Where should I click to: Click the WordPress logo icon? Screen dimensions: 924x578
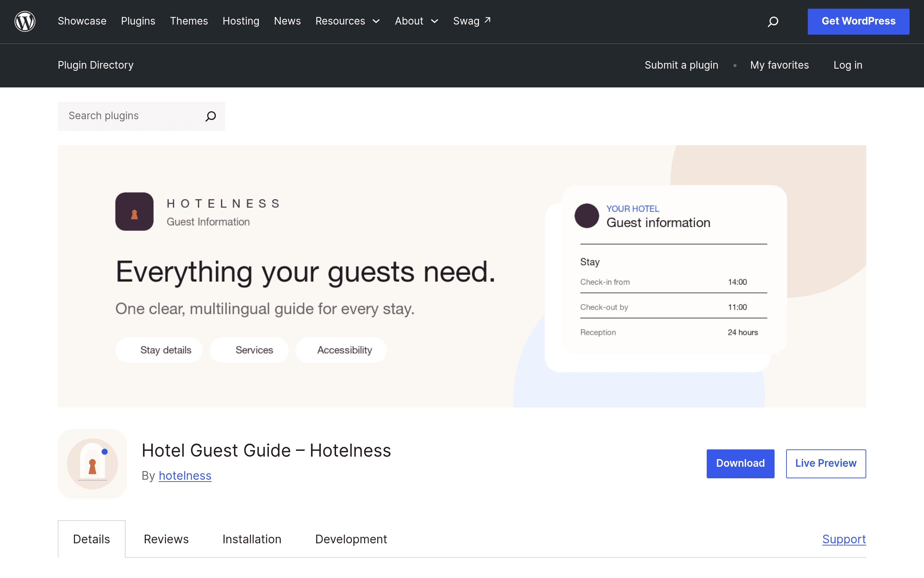25,21
